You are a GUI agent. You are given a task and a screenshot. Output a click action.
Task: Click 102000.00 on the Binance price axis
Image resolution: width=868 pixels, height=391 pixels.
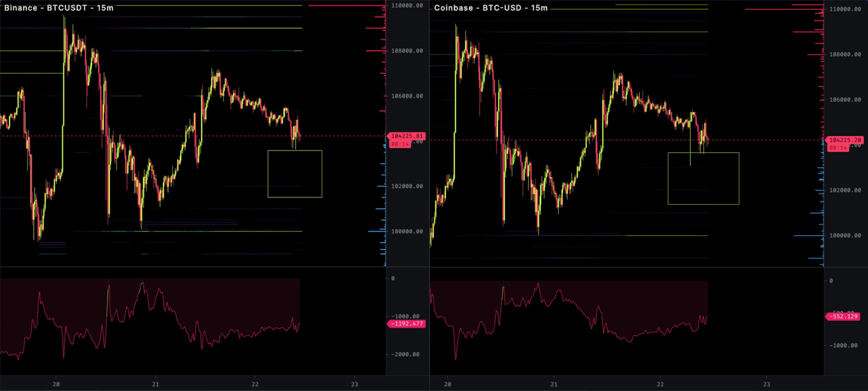point(407,186)
